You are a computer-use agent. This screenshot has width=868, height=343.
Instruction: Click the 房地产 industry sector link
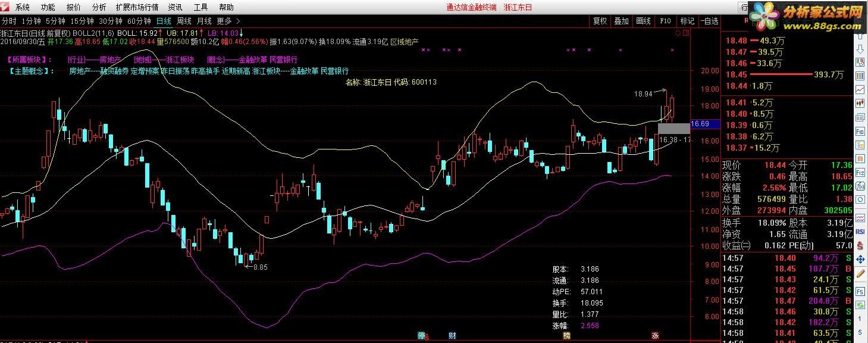tap(110, 60)
